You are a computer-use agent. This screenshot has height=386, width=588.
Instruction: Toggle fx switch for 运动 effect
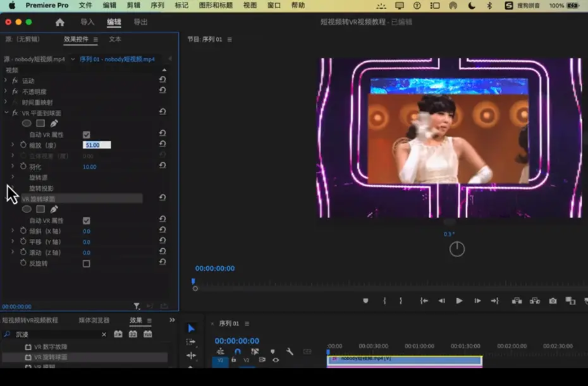[15, 81]
